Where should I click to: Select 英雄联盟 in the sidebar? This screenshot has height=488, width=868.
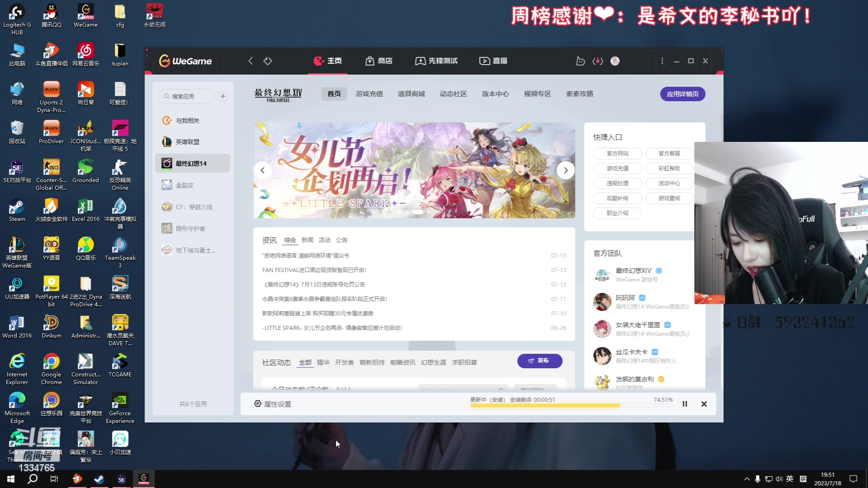pos(193,142)
